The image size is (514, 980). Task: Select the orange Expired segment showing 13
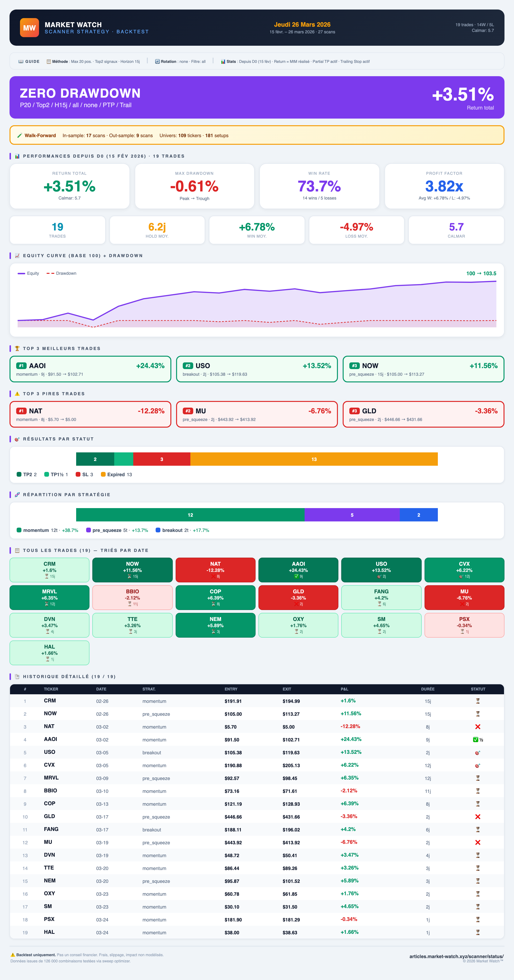pyautogui.click(x=314, y=459)
